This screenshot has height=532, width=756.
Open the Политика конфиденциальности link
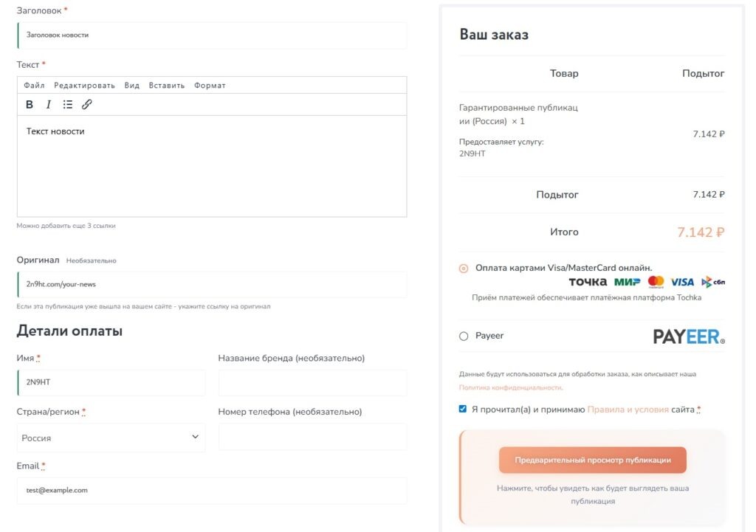pyautogui.click(x=510, y=387)
